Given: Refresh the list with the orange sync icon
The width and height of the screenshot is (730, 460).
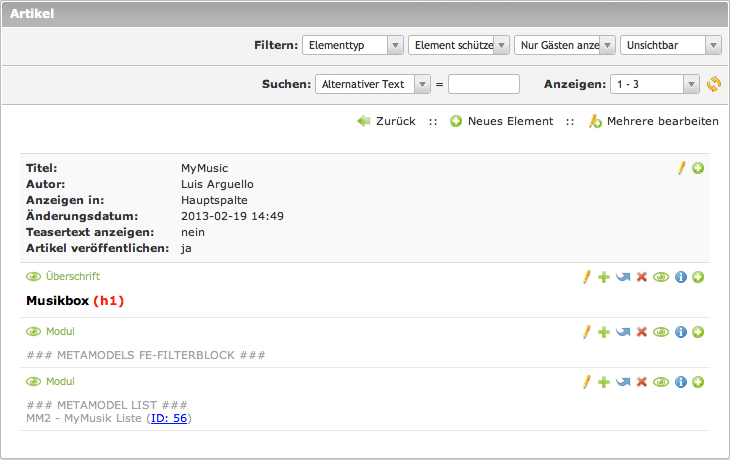Looking at the screenshot, I should [714, 84].
